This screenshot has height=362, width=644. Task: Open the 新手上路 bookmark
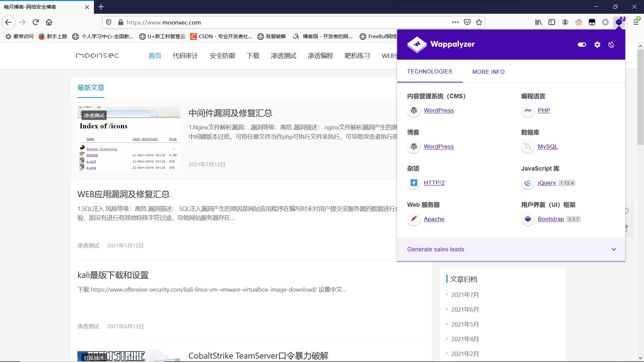click(53, 36)
